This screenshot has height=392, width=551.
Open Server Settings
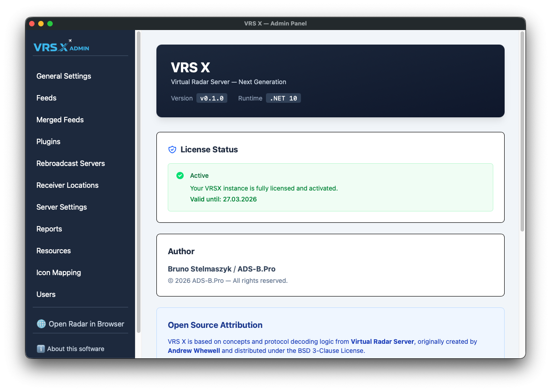tap(61, 207)
